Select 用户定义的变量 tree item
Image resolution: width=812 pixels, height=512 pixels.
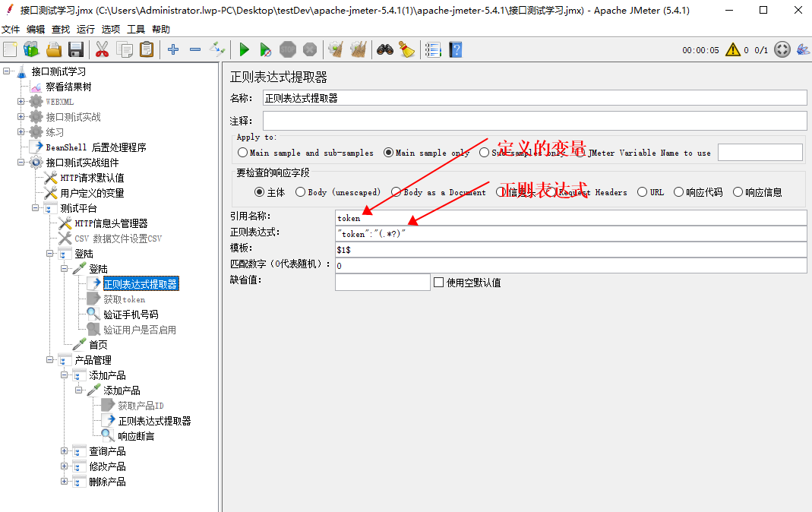92,193
